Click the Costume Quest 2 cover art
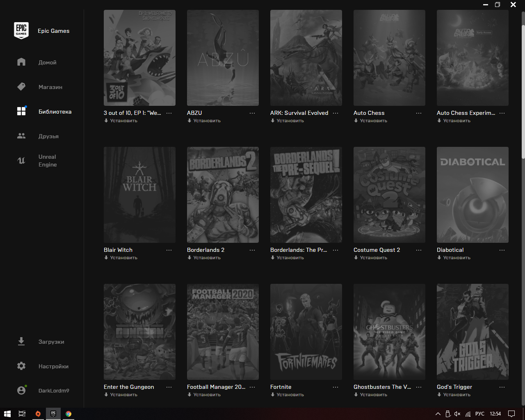Image resolution: width=525 pixels, height=420 pixels. coord(389,195)
